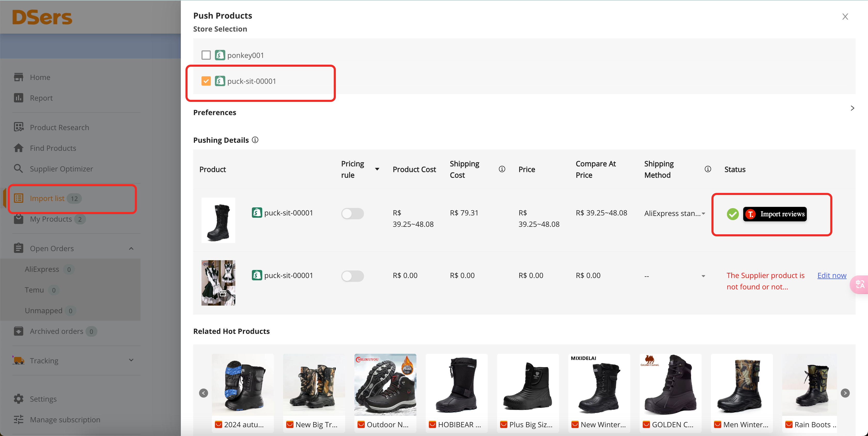The width and height of the screenshot is (868, 436).
Task: Open Temu orders submenu item
Action: [34, 290]
